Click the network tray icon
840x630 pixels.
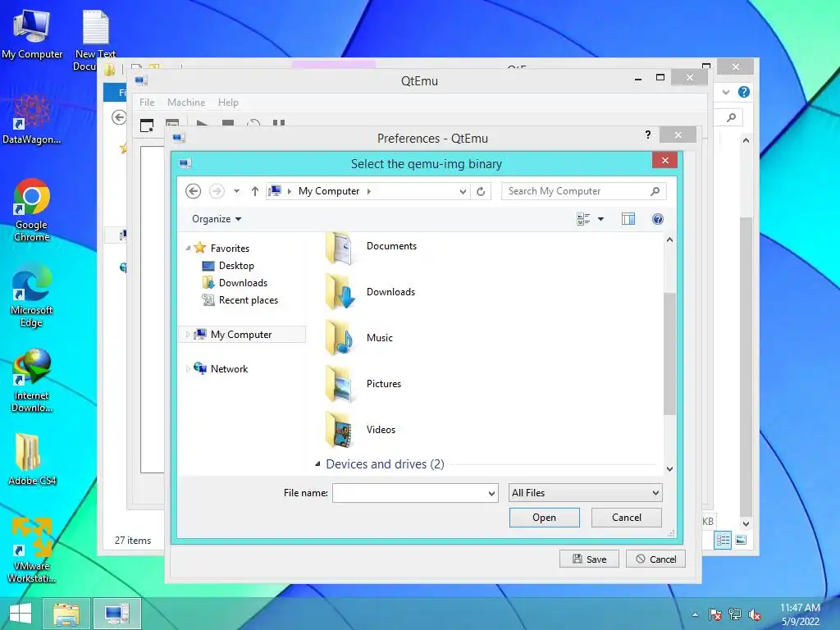(x=735, y=614)
